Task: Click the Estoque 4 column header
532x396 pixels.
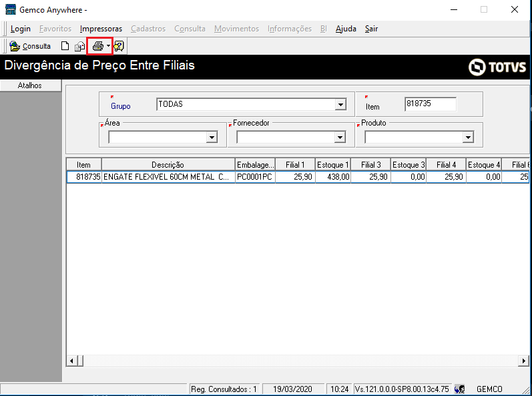Action: [x=483, y=164]
